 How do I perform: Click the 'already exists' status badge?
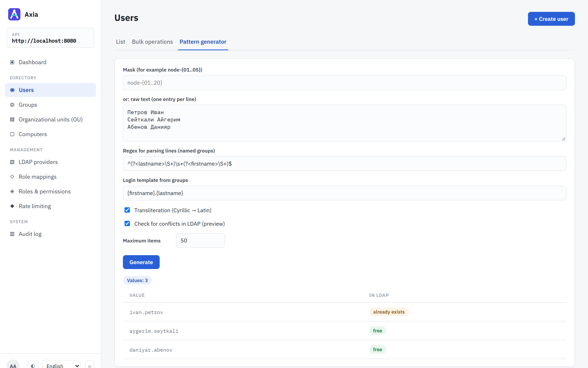pos(389,312)
